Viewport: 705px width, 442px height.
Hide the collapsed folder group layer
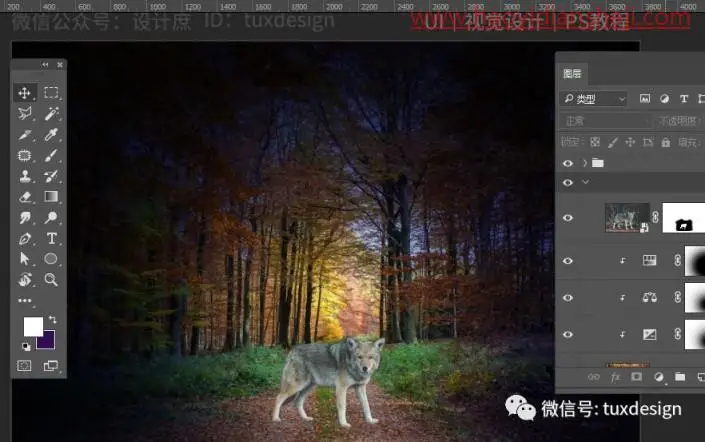[x=568, y=163]
